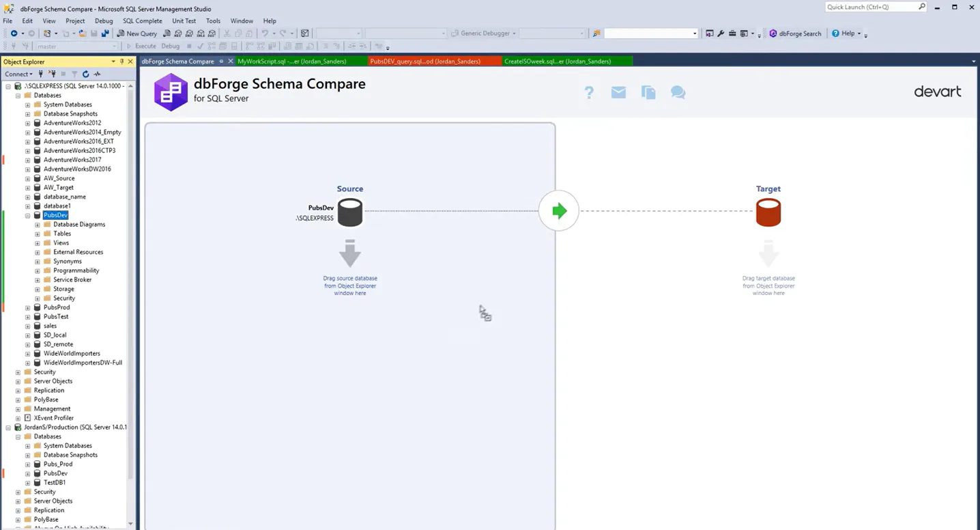Image resolution: width=980 pixels, height=530 pixels.
Task: Open the SQL Complete menu
Action: tap(143, 21)
